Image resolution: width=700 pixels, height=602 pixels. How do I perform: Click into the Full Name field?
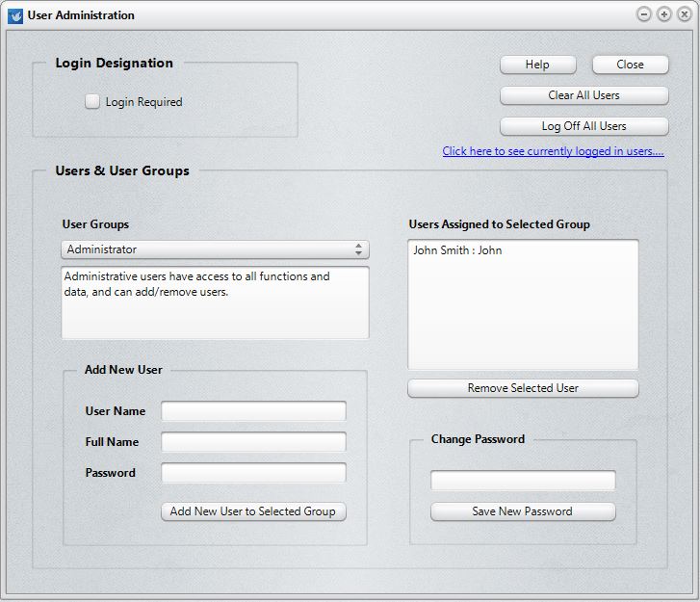click(253, 442)
